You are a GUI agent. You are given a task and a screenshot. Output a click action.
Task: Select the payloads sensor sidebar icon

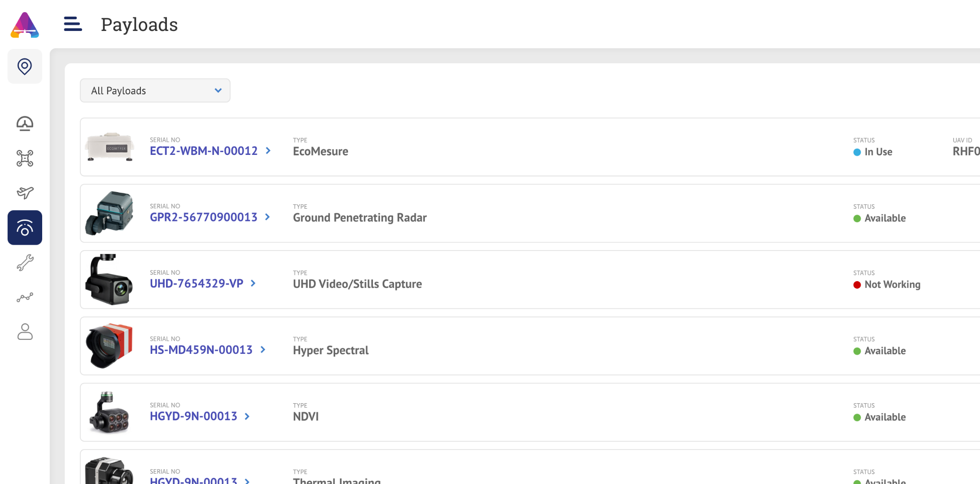pyautogui.click(x=25, y=228)
